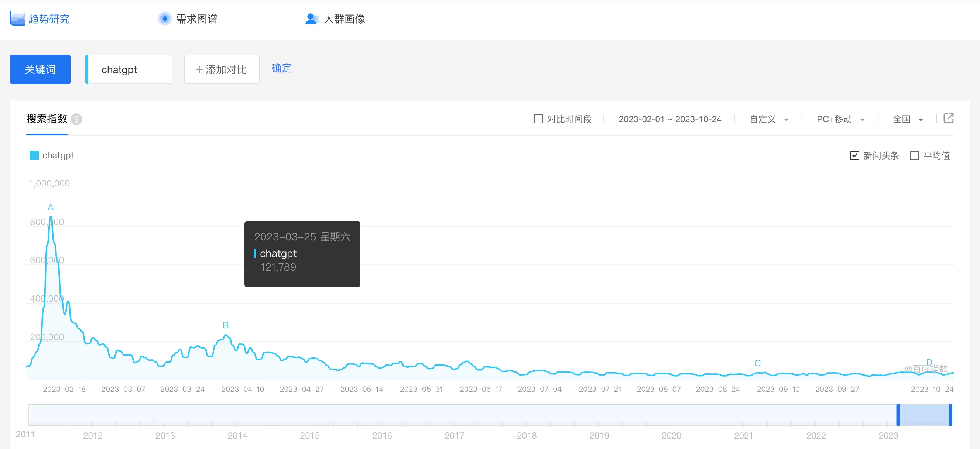Click the 添加对比 button

coord(222,70)
